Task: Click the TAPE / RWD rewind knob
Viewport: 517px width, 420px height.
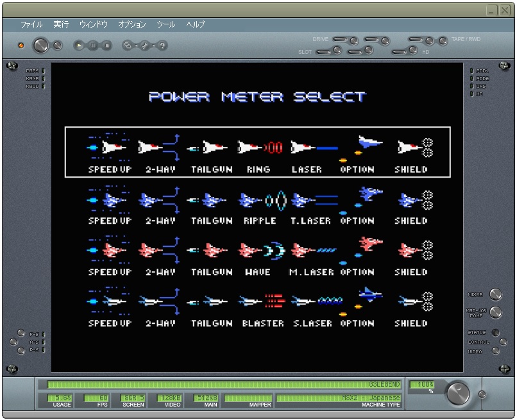Action: (443, 40)
